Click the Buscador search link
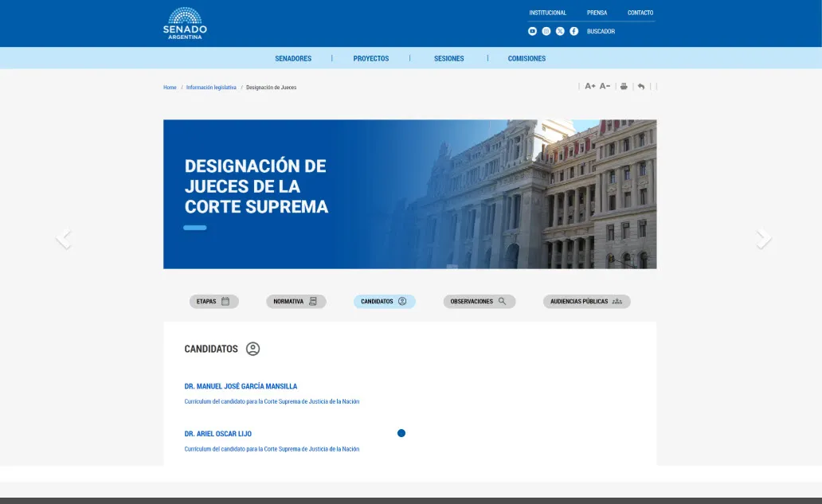 pos(601,31)
